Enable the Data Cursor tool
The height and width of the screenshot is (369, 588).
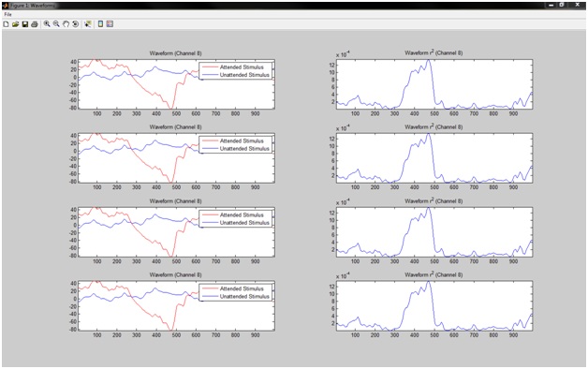click(88, 24)
